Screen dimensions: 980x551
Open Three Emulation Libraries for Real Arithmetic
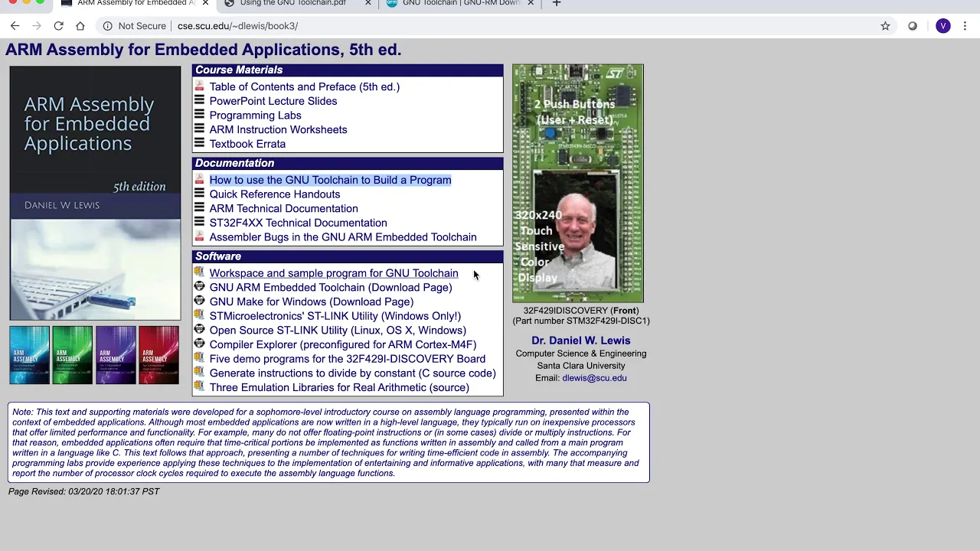(x=339, y=387)
